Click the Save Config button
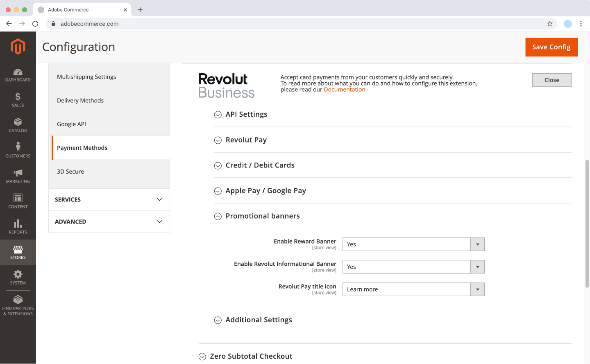590x364 pixels. (x=551, y=47)
